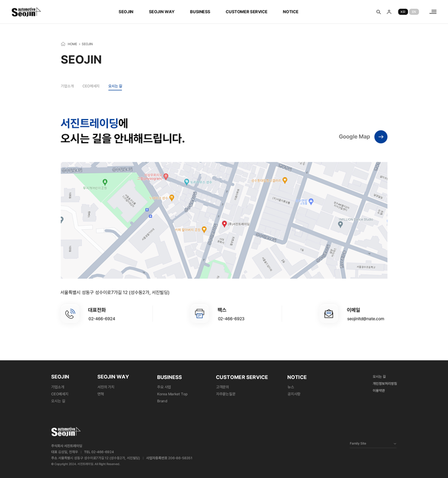Click footer 주요 사업 link
The image size is (448, 478).
tap(164, 387)
